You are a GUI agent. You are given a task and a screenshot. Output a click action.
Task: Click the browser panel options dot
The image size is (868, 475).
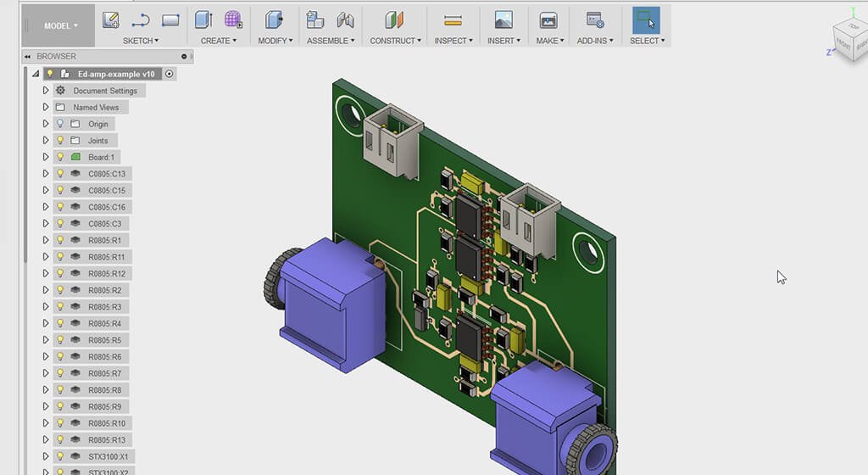click(x=184, y=57)
